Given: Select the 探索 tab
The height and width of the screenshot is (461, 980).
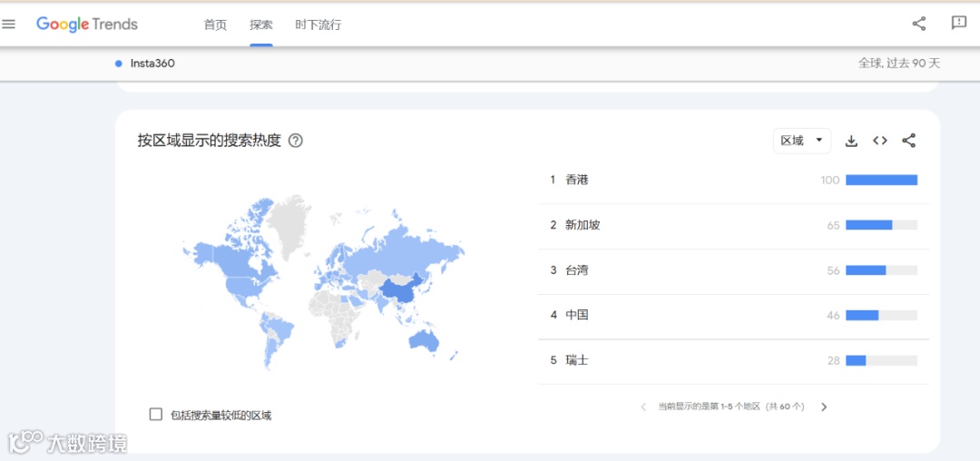Looking at the screenshot, I should point(260,25).
